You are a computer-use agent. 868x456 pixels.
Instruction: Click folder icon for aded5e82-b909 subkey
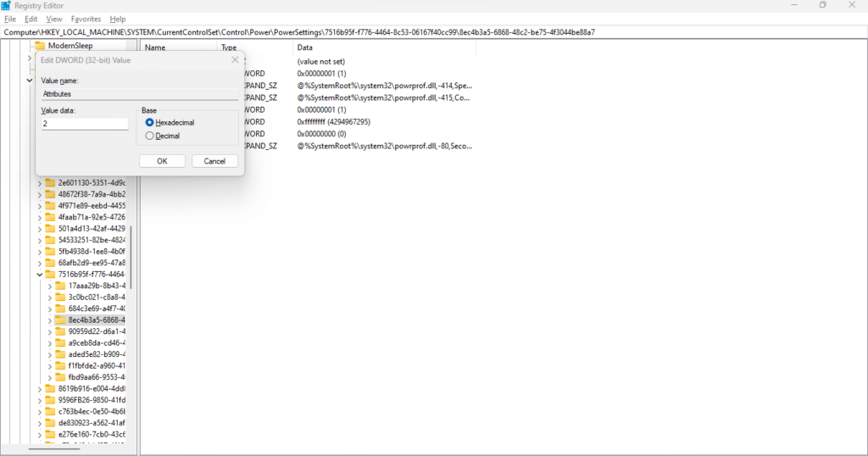[x=60, y=354]
